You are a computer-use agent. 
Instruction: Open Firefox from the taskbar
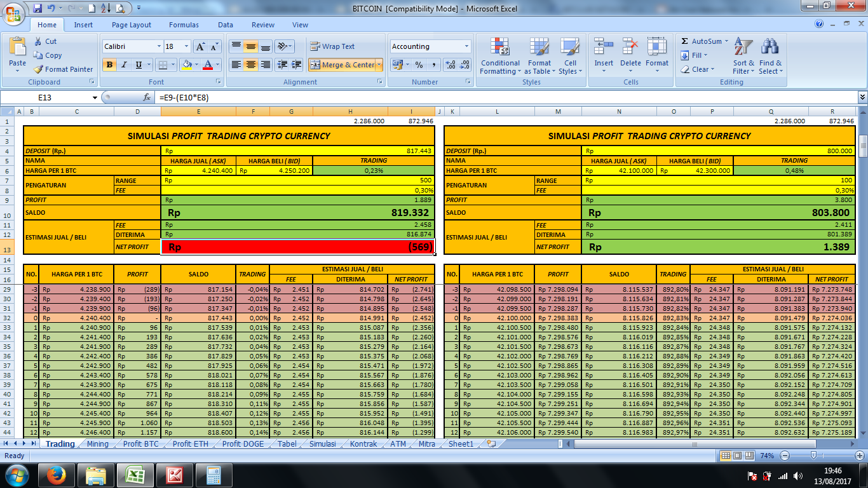click(57, 475)
